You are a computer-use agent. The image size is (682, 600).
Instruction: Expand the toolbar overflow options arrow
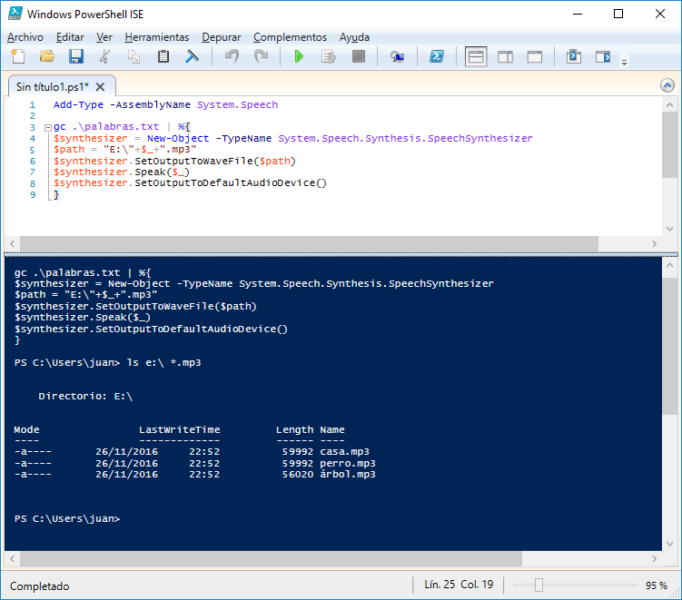(624, 62)
